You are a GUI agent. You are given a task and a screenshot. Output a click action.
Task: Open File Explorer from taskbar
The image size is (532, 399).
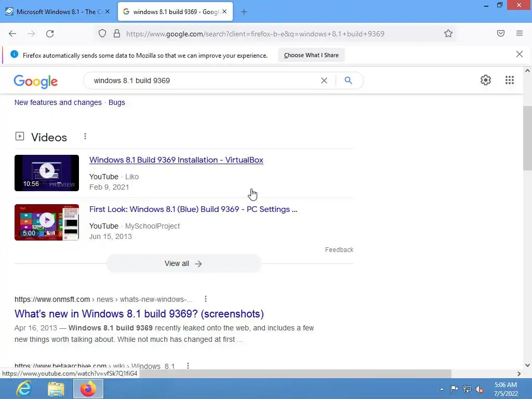coord(56,389)
